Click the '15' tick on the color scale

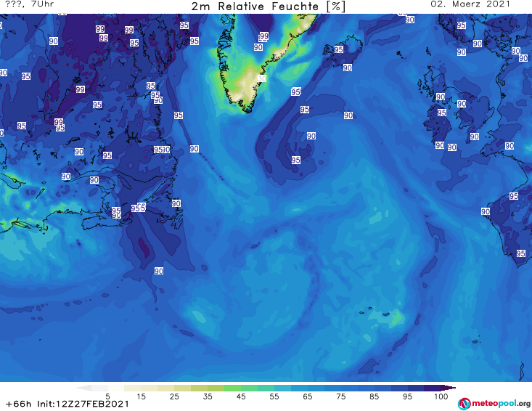click(141, 396)
